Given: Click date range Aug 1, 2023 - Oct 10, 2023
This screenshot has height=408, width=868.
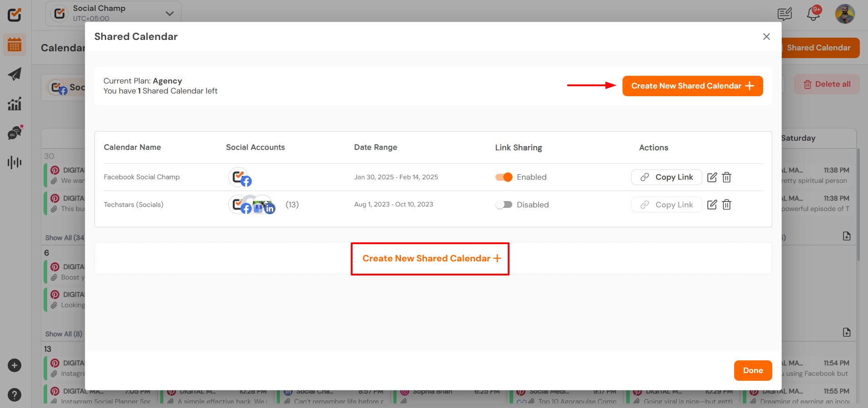Looking at the screenshot, I should (393, 204).
